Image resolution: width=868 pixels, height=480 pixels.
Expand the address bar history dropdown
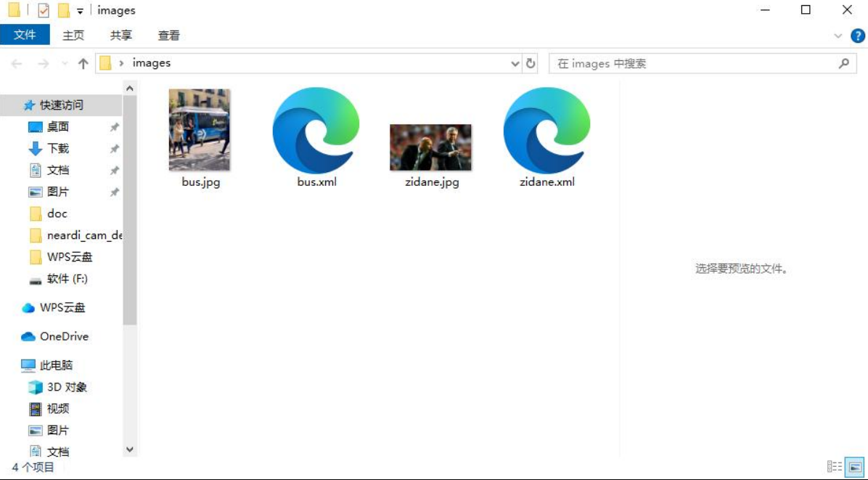click(515, 64)
